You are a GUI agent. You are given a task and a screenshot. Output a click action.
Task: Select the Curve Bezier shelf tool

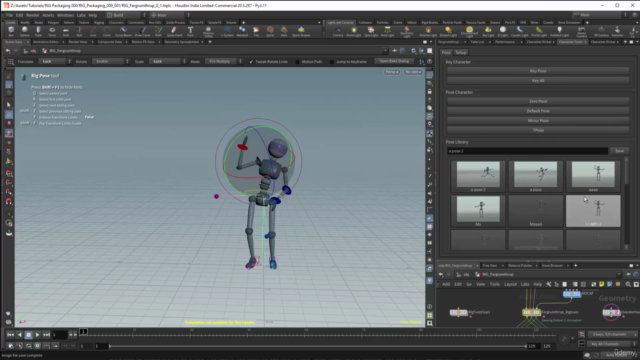coord(123,31)
